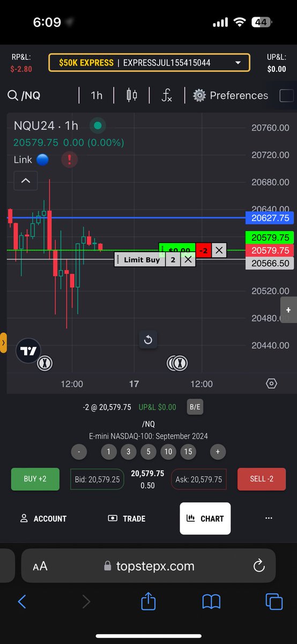The image size is (297, 644).
Task: Click the red SELL -2 button
Action: [262, 479]
